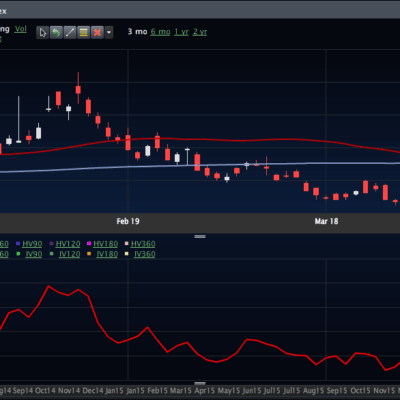Select the pointer cursor tool

(x=43, y=32)
